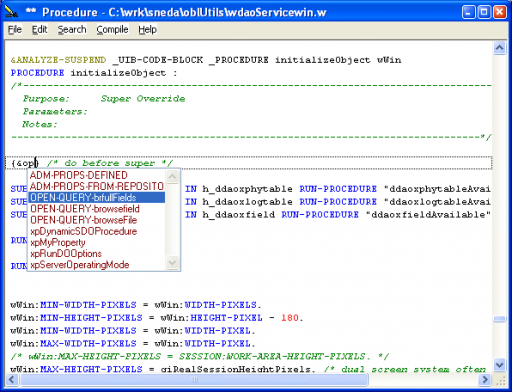Maximize the Procedure editor window
Image resolution: width=512 pixels, height=392 pixels.
(484, 12)
